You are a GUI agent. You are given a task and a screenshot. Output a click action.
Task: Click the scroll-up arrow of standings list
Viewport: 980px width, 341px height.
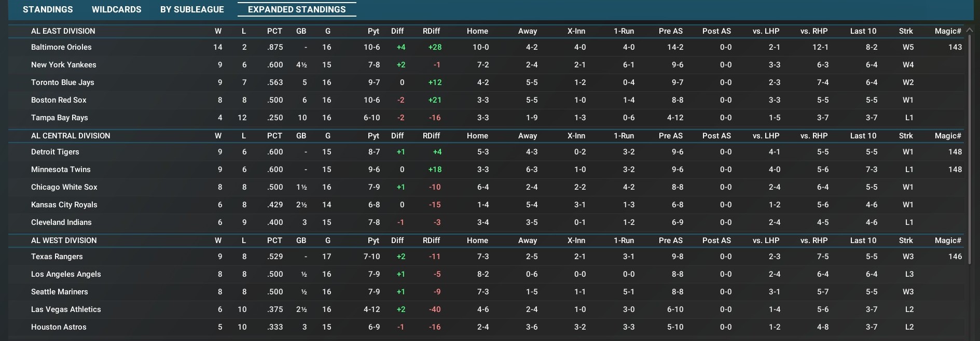coord(969,31)
